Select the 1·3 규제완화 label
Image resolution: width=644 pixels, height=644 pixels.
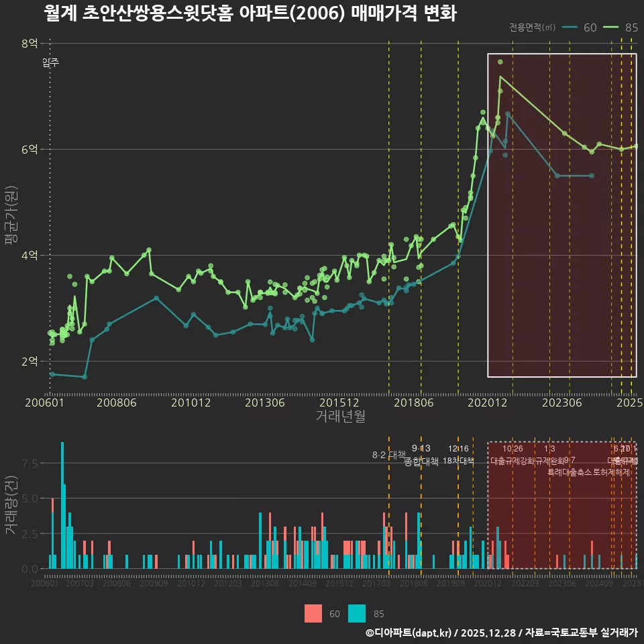551,455
